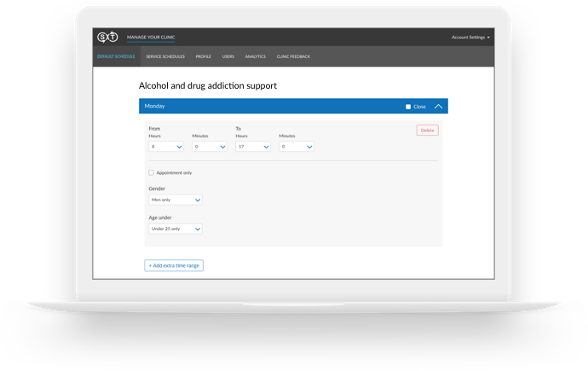Viewport: 588px width, 371px height.
Task: Go to the Profile tab
Action: pos(203,56)
